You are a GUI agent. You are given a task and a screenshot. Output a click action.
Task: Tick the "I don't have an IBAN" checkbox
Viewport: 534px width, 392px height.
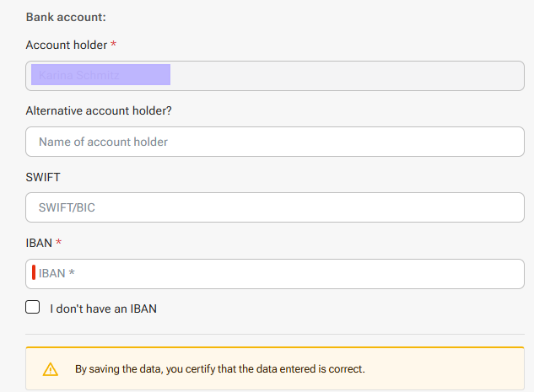pos(32,307)
